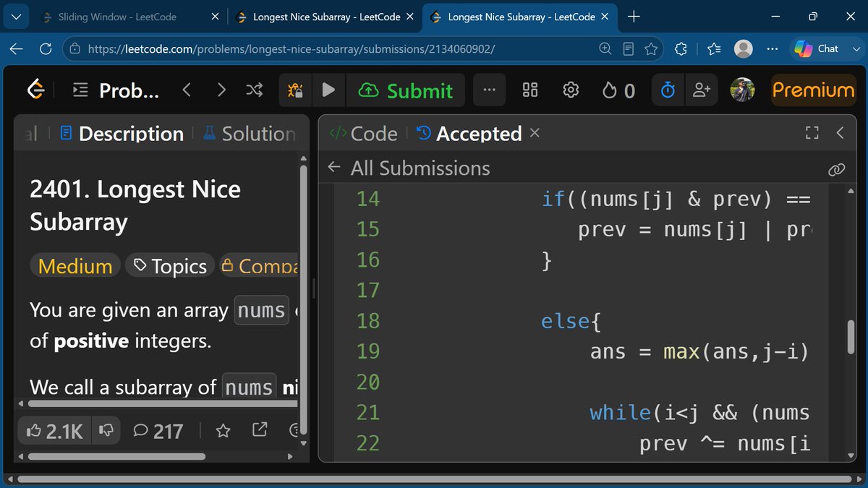This screenshot has width=868, height=488.
Task: Expand the Topics tag
Action: click(x=170, y=266)
